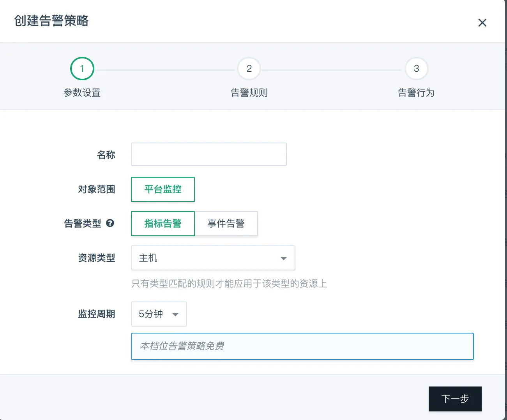The width and height of the screenshot is (507, 420).
Task: Choose 平台监控 as object scope
Action: [x=163, y=189]
